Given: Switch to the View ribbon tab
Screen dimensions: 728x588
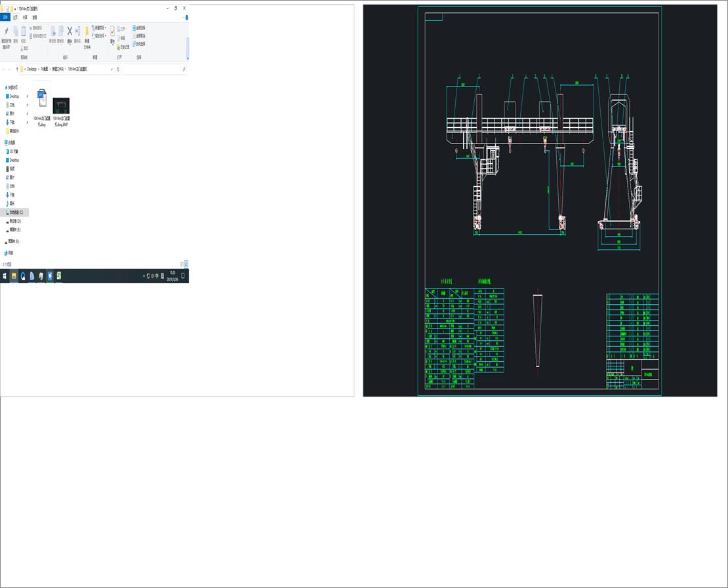Looking at the screenshot, I should 35,17.
